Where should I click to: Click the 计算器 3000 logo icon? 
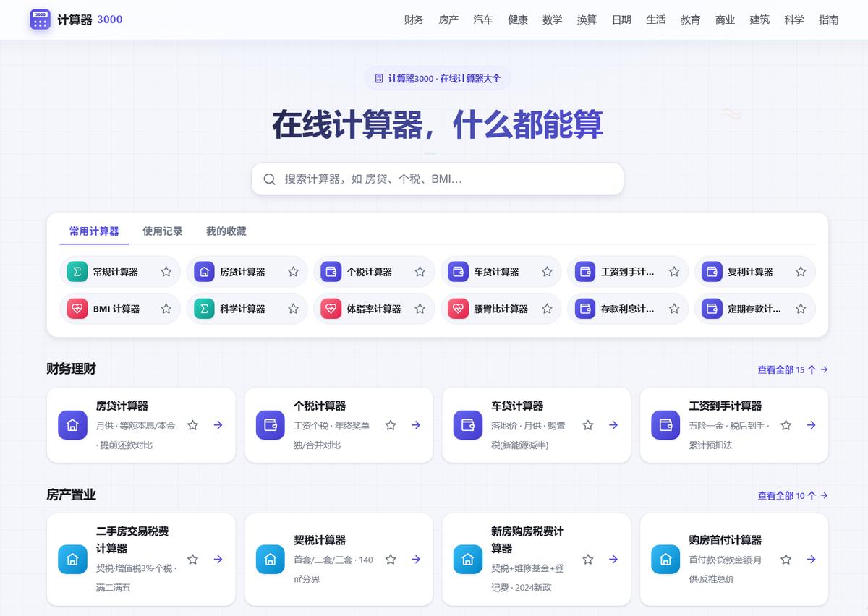[41, 20]
